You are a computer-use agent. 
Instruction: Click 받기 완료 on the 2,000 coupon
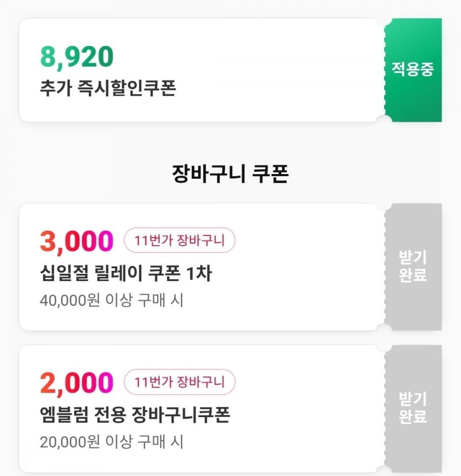pos(413,408)
